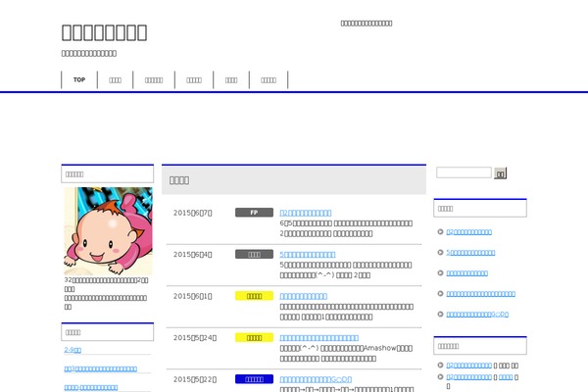
Task: Open the baby cartoon profile image
Action: pos(109,231)
